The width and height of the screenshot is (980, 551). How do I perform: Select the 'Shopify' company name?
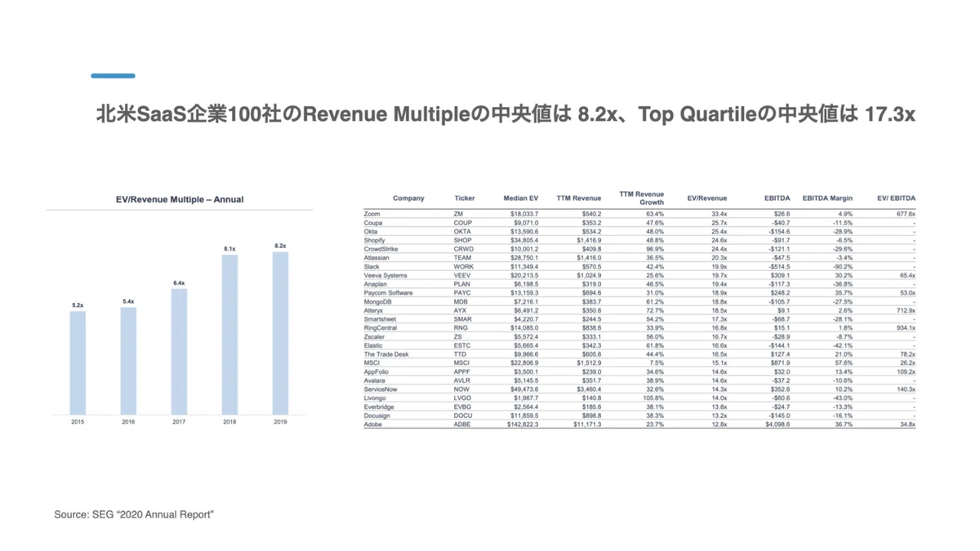[x=376, y=240]
